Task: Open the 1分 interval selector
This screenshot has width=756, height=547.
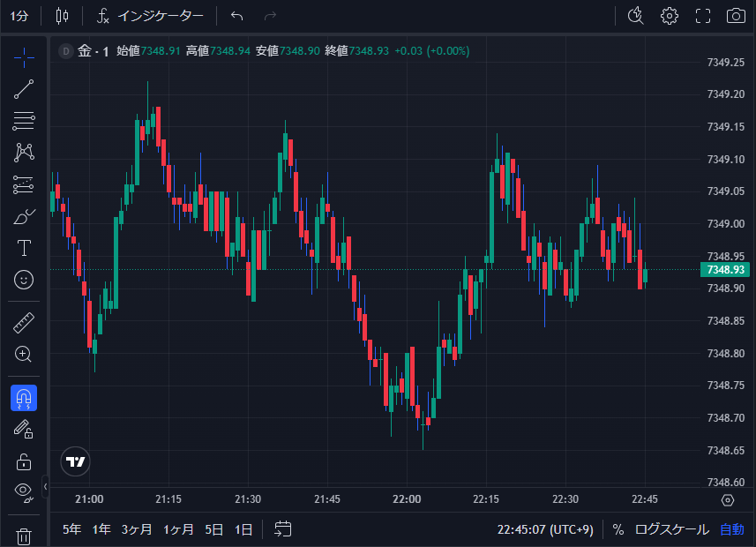Action: pyautogui.click(x=19, y=16)
